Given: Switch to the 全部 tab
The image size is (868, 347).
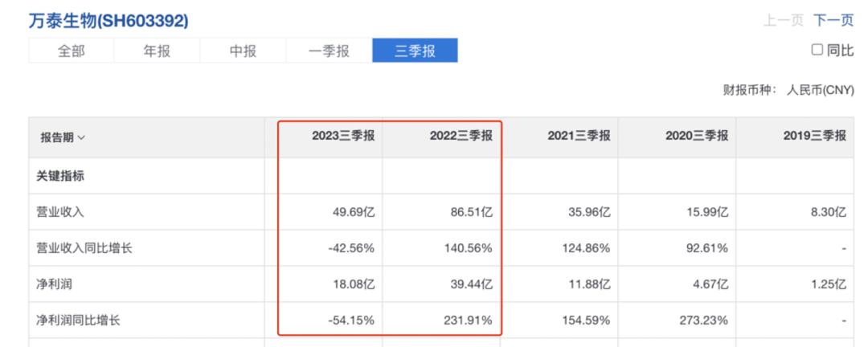Looking at the screenshot, I should tap(71, 51).
